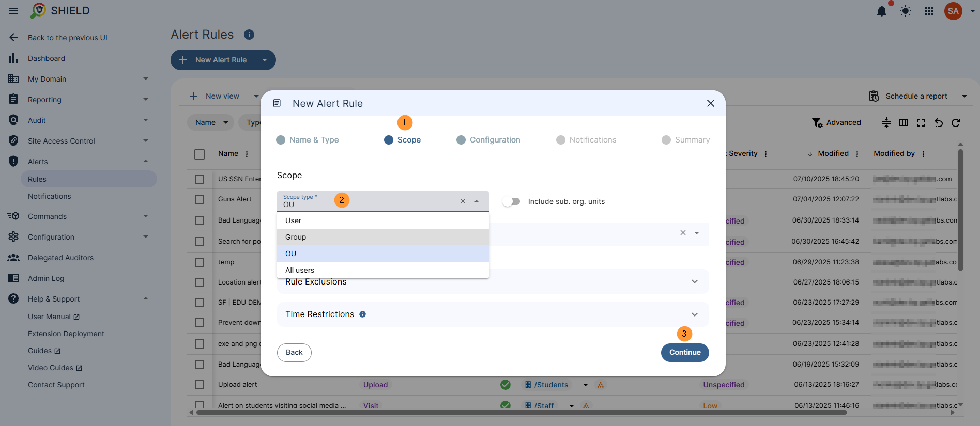Click the Admin Log sidebar icon
Screen dimensions: 980x426
point(13,278)
